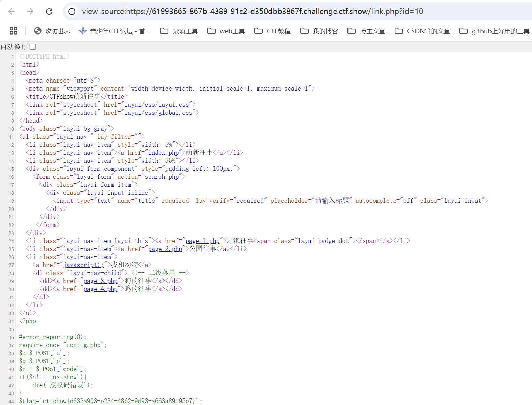
Task: Toggle the 自动换行 line wrap checkbox
Action: 33,47
